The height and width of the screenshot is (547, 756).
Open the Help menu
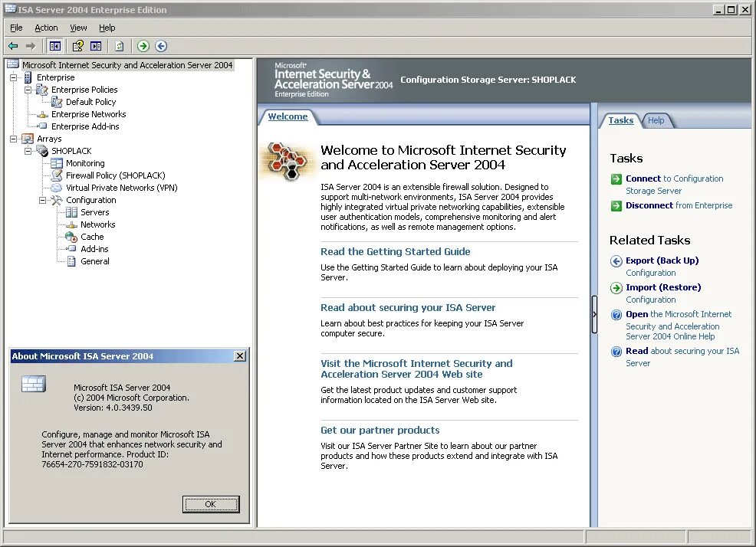pyautogui.click(x=107, y=28)
